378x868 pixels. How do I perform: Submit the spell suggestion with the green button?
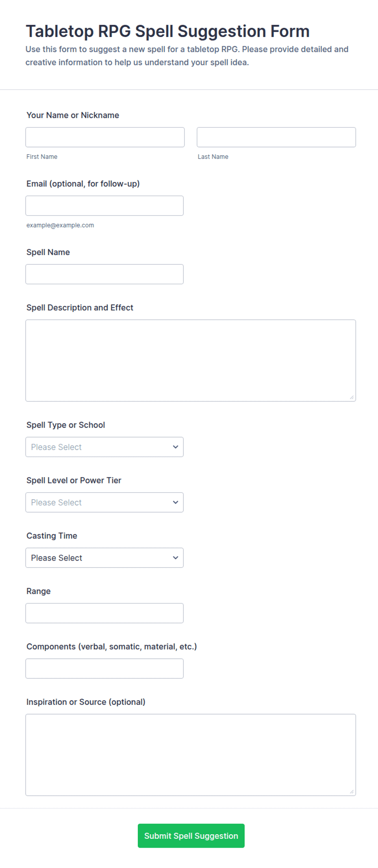(191, 836)
